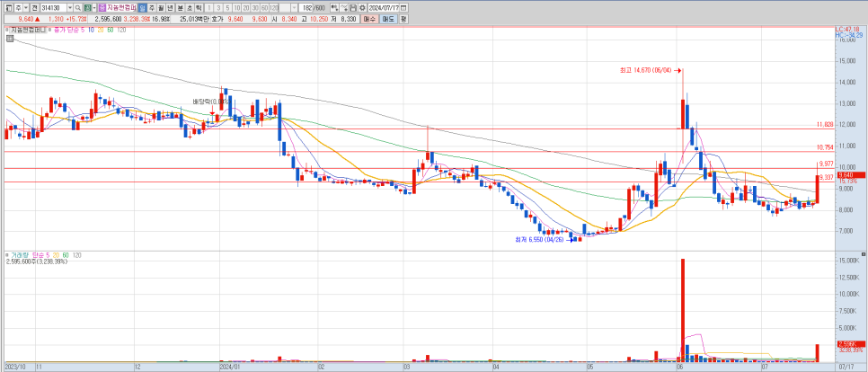Click the LC:47.18 indicator text

click(x=847, y=29)
